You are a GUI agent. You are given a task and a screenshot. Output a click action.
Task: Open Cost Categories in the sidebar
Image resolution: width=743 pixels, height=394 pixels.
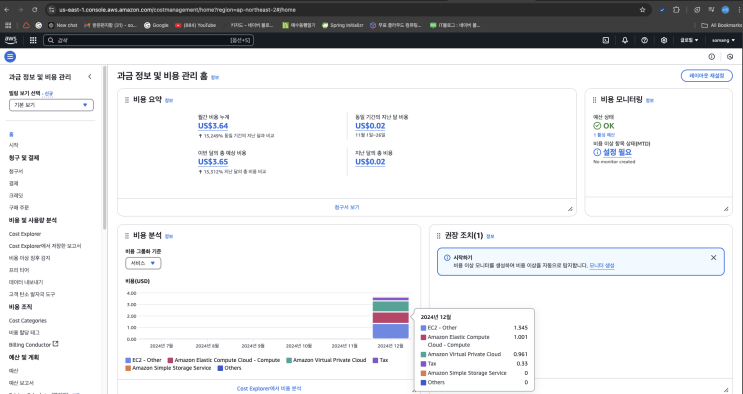pyautogui.click(x=27, y=321)
